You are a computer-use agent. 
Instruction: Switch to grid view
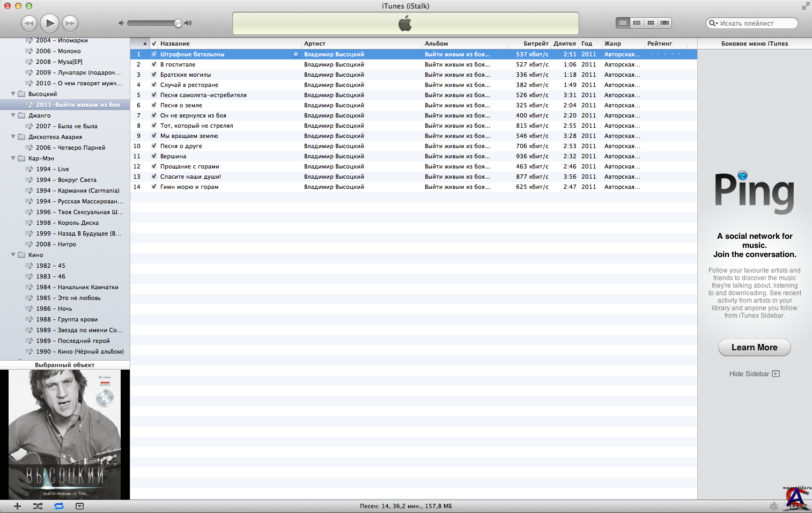coord(651,23)
